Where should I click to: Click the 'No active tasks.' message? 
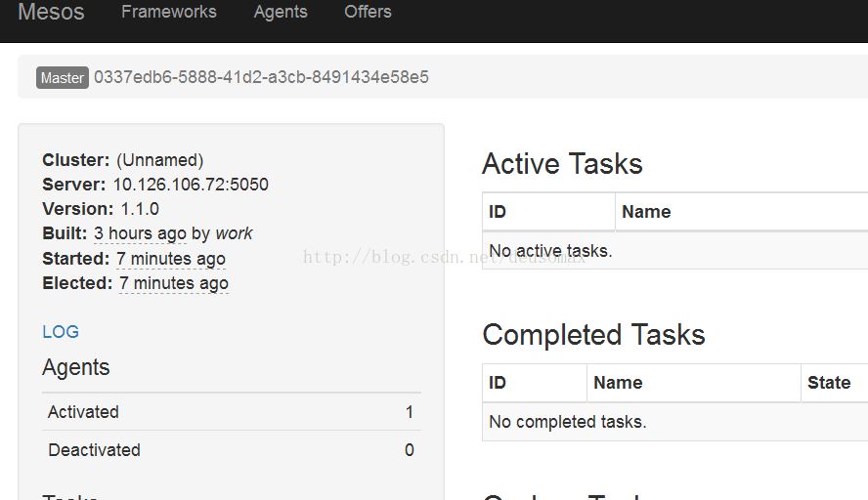point(550,251)
